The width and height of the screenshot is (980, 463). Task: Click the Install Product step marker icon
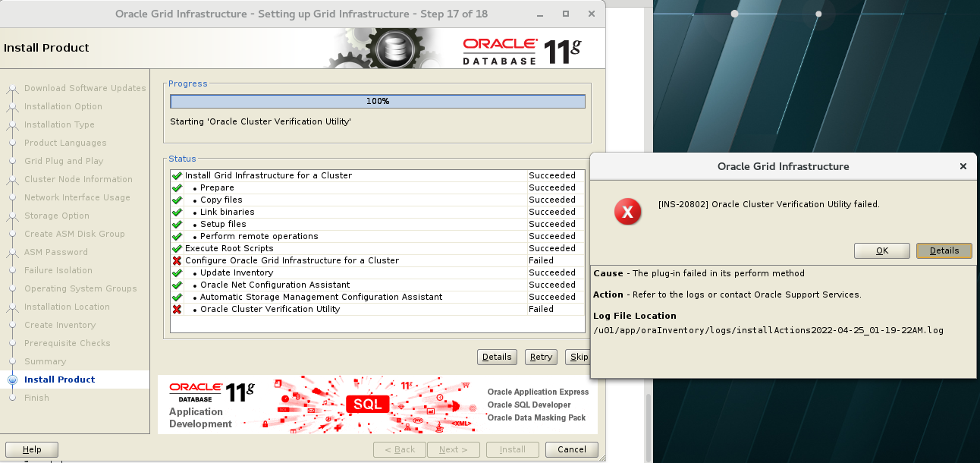tap(12, 380)
